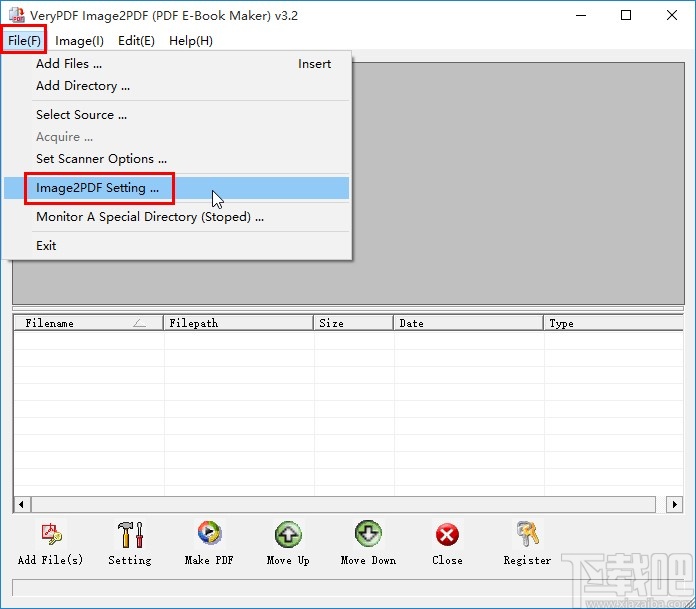Click the red Close icon
The image size is (696, 609).
(447, 534)
